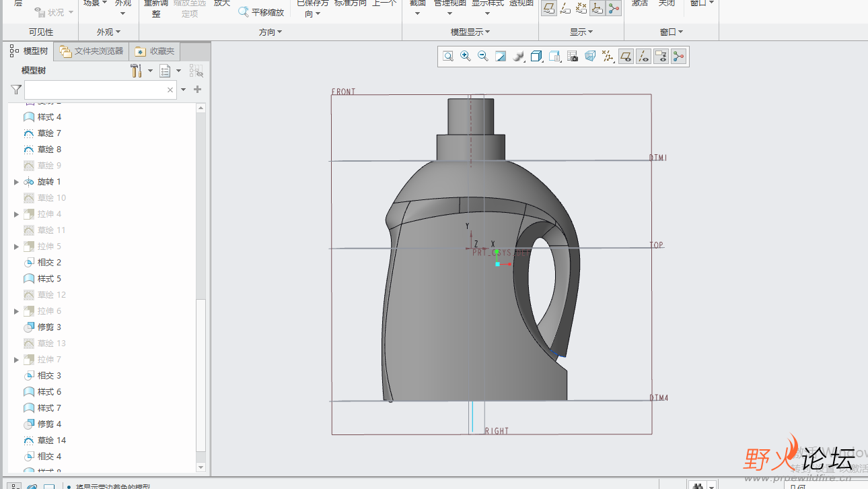Select 相交 3 in the model tree
Viewport: 868px width, 489px height.
pos(49,376)
